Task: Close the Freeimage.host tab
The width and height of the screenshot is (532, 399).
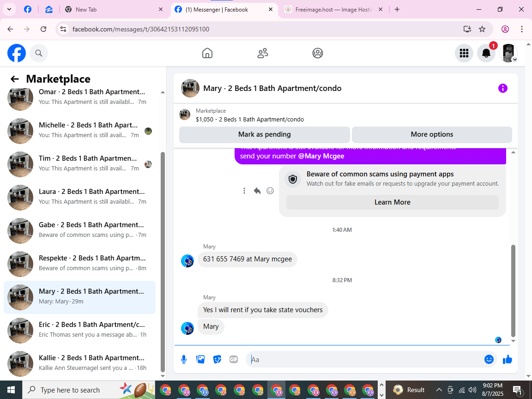Action: (381, 10)
